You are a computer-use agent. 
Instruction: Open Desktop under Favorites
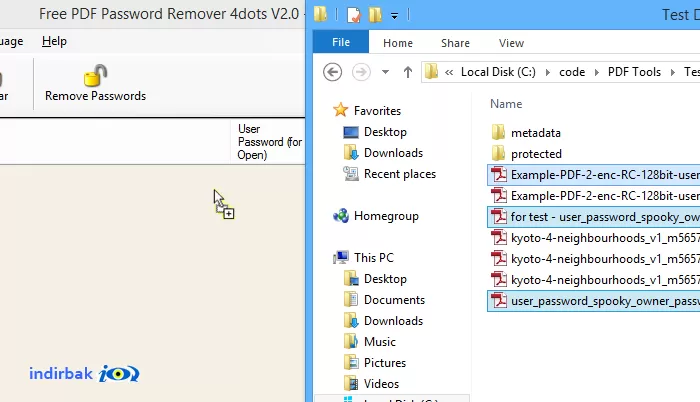385,132
